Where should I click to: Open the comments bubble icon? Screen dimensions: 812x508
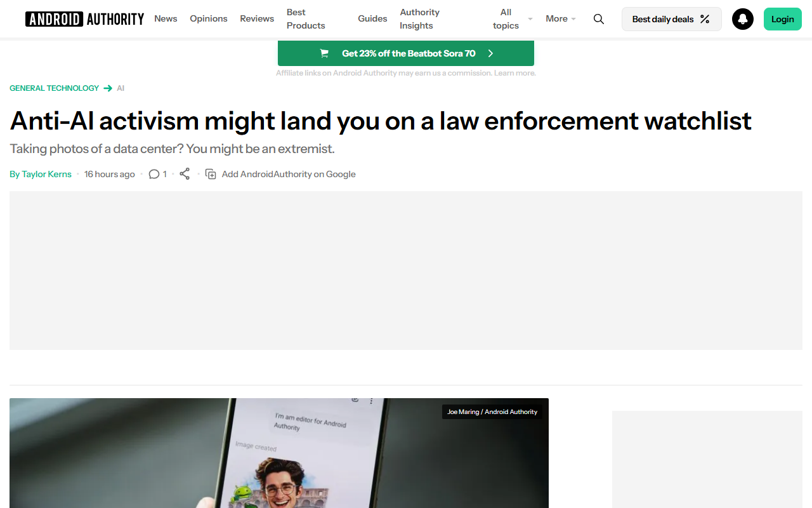(x=154, y=174)
